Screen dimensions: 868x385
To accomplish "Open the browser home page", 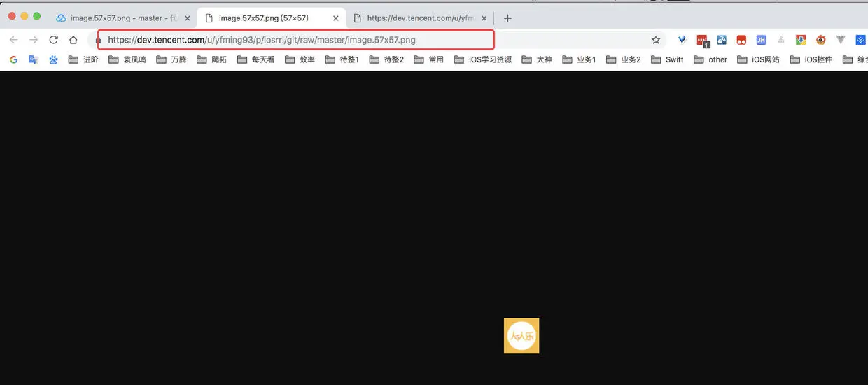I will [73, 40].
